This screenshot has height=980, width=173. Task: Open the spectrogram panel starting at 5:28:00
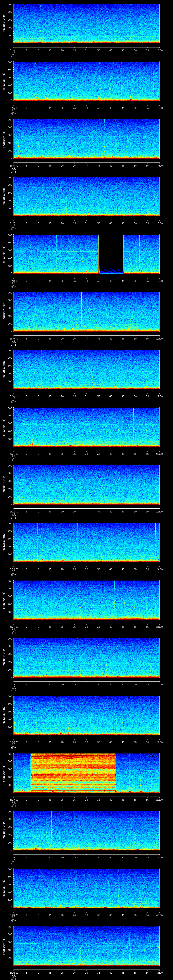click(86, 830)
